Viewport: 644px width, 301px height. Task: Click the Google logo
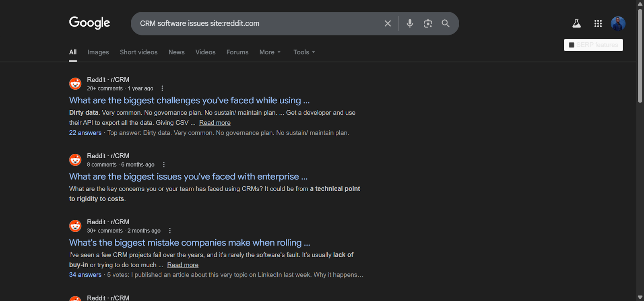coord(89,23)
